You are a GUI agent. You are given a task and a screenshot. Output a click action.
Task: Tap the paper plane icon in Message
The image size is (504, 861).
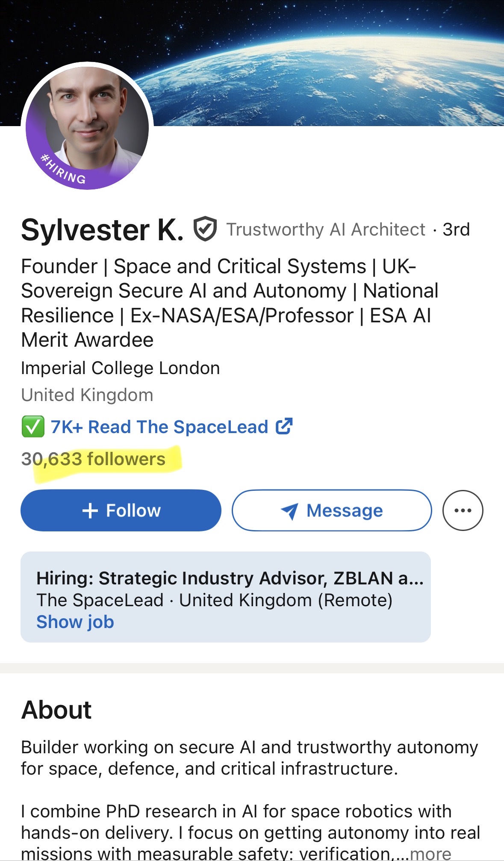point(289,511)
